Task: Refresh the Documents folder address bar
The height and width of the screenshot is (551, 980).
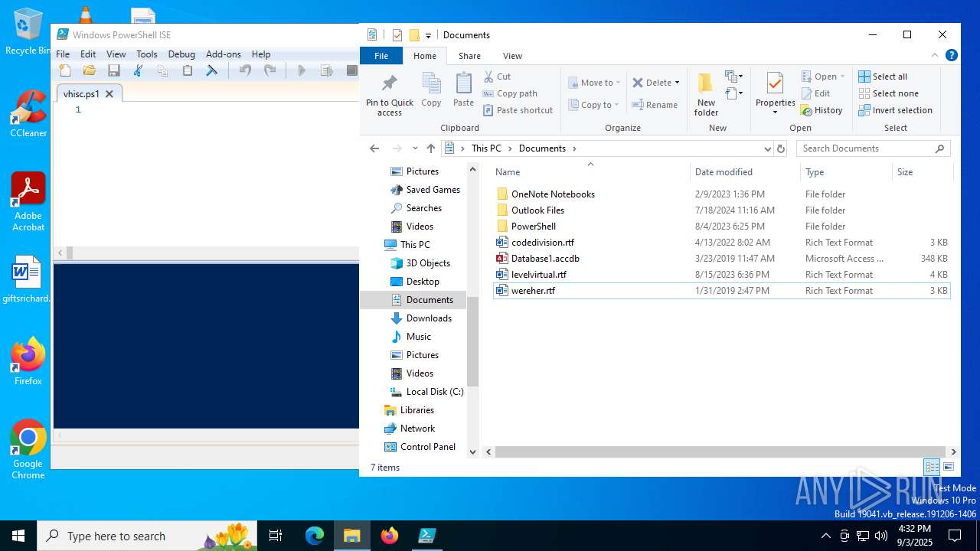Action: tap(781, 148)
